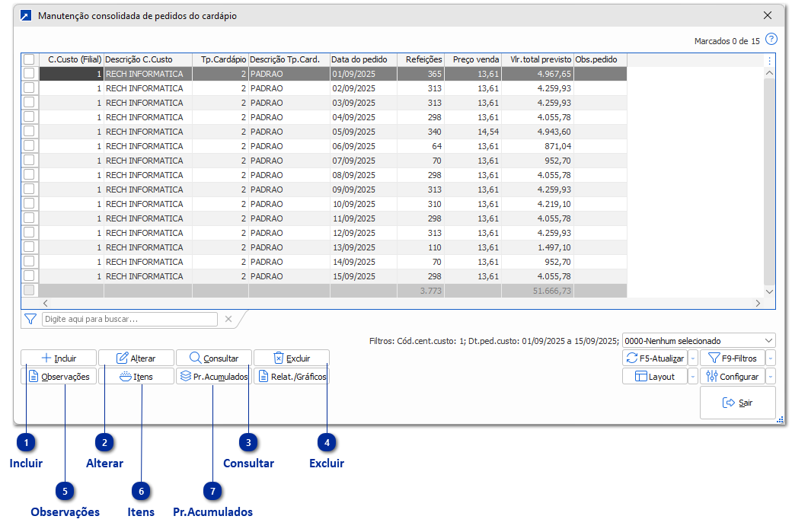Open the Itens button
This screenshot has width=792, height=532.
(136, 376)
